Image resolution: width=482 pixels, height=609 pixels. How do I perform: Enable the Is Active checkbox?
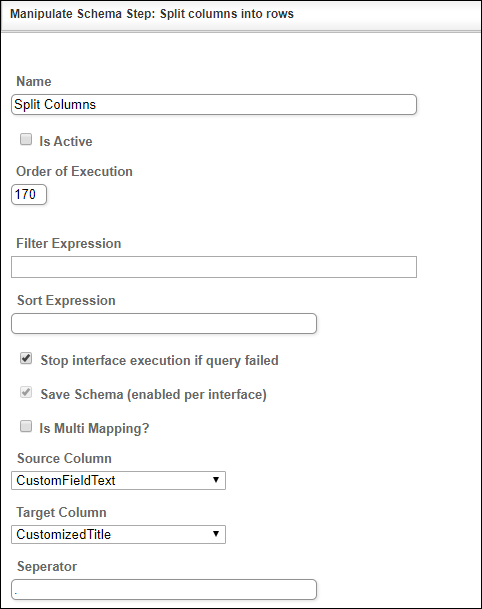(x=26, y=139)
